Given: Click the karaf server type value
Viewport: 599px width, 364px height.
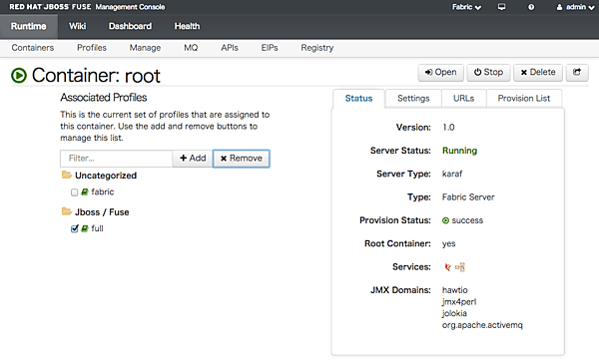Looking at the screenshot, I should 452,174.
